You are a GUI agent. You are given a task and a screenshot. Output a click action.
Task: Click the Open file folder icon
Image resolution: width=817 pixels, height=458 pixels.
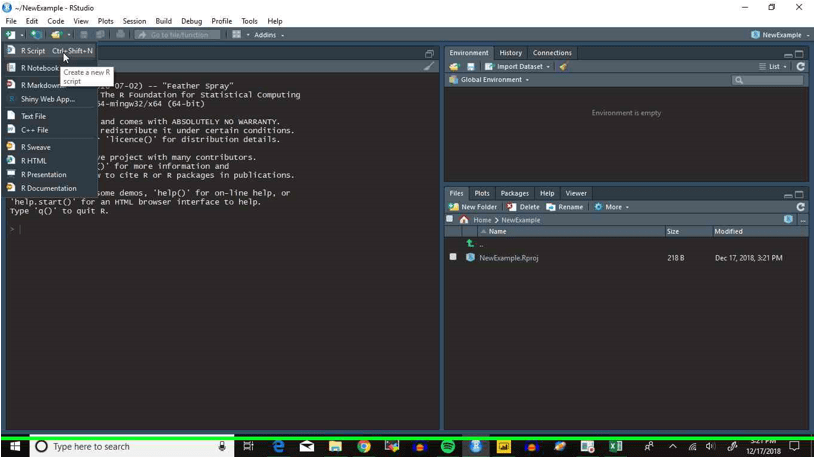coord(56,35)
